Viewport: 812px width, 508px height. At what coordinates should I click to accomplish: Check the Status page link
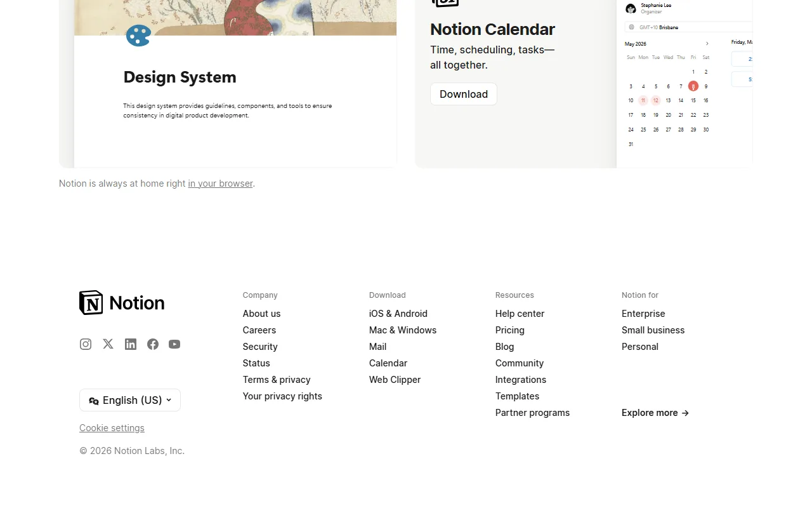pos(256,363)
